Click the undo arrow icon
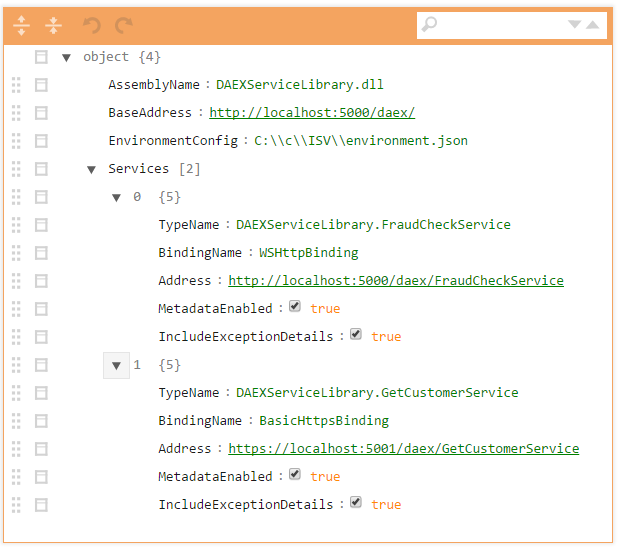 (x=92, y=25)
